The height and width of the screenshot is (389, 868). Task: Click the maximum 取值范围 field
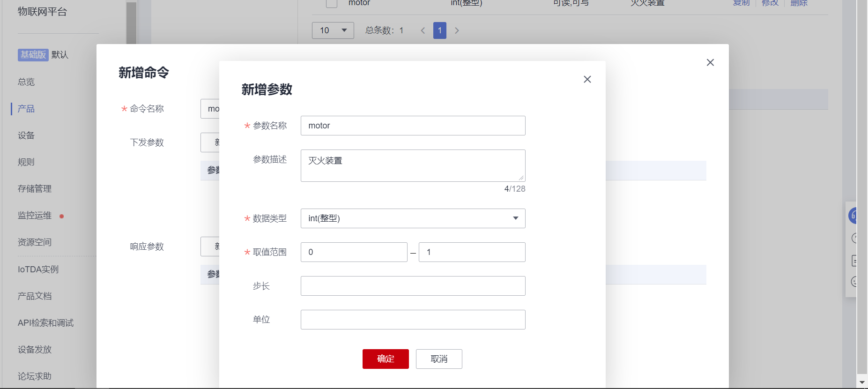click(472, 252)
